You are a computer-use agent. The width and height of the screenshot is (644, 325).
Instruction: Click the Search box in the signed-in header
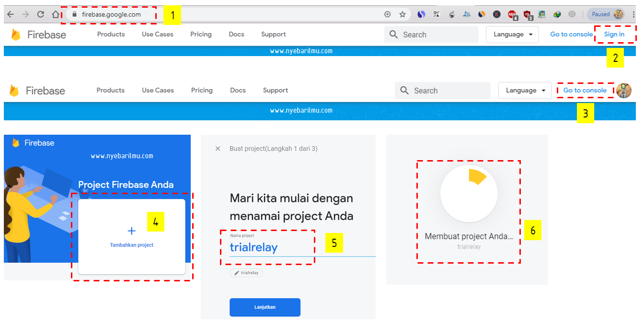443,91
